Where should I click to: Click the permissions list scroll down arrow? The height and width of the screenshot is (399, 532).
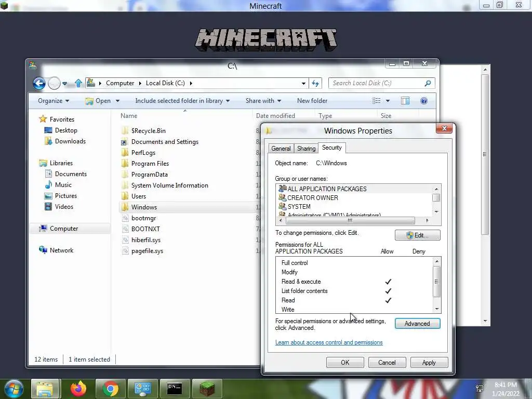coord(437,309)
